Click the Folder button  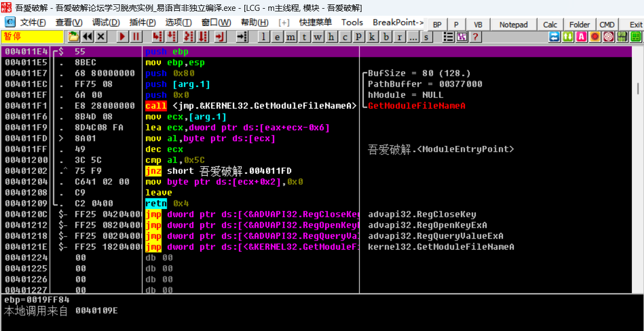pyautogui.click(x=579, y=24)
